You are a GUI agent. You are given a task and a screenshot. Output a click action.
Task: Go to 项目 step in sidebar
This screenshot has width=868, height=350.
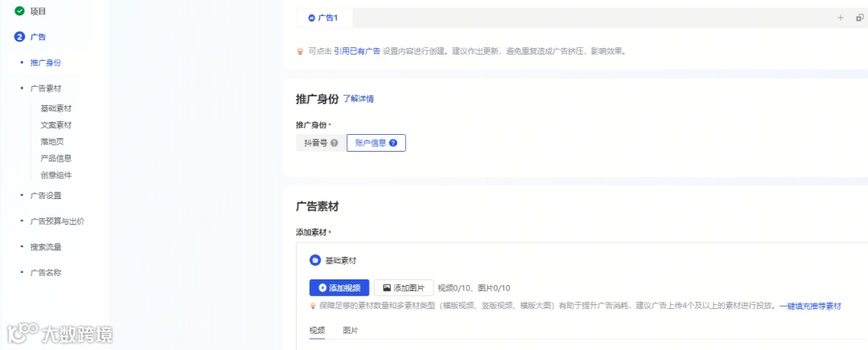coord(38,10)
